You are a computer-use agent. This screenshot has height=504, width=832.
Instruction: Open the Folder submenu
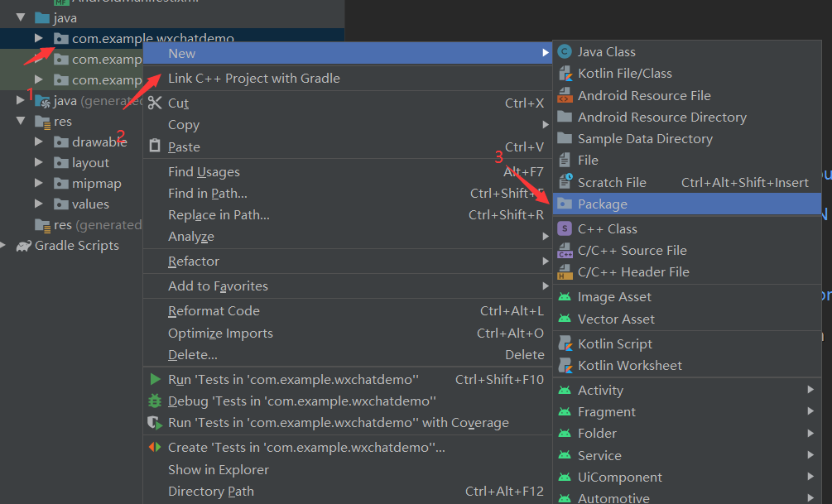(x=687, y=434)
